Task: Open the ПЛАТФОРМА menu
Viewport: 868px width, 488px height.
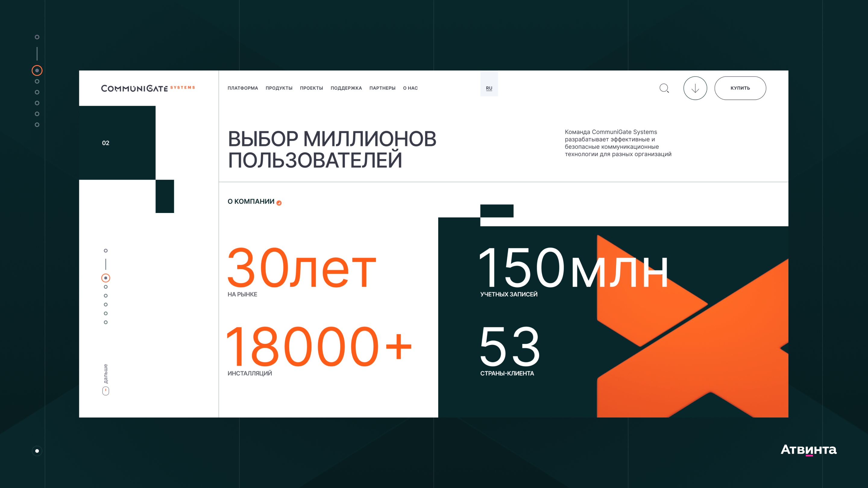Action: point(243,88)
